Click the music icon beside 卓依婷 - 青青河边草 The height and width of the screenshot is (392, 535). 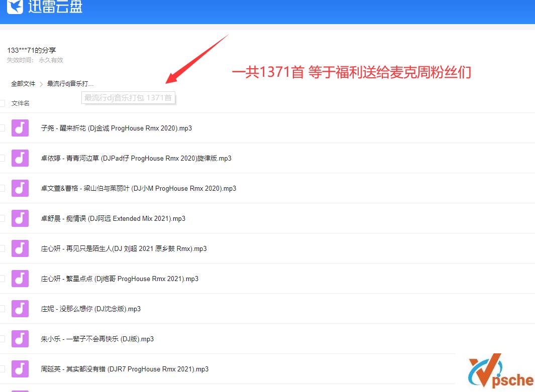(20, 158)
